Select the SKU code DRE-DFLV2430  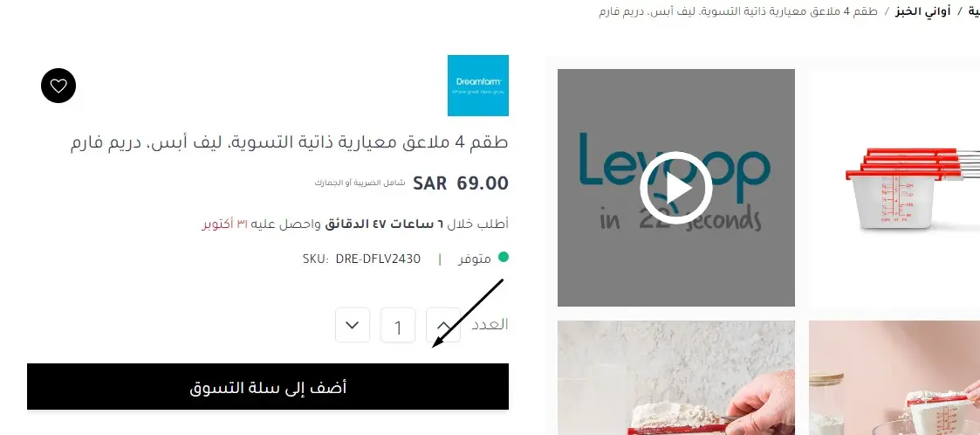[x=378, y=259]
